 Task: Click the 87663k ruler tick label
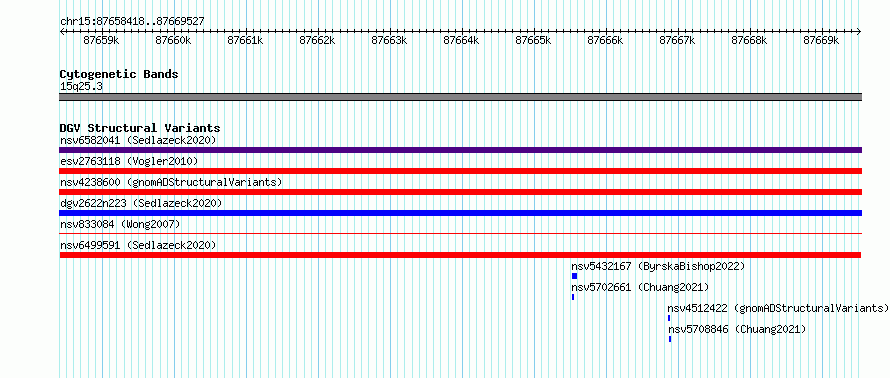(x=389, y=40)
